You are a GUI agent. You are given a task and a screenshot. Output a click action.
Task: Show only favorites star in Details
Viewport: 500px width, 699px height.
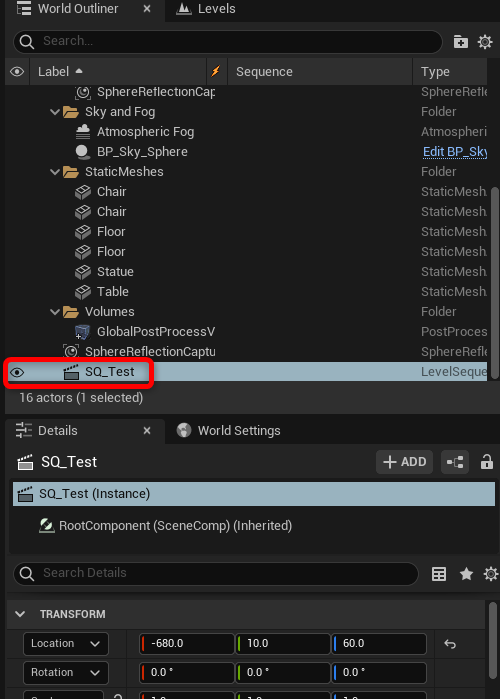[467, 574]
